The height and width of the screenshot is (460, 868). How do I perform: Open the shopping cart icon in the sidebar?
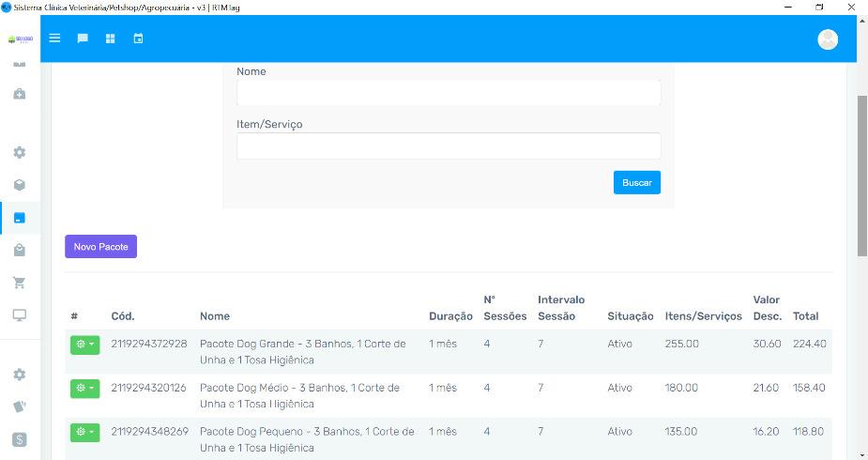[20, 283]
